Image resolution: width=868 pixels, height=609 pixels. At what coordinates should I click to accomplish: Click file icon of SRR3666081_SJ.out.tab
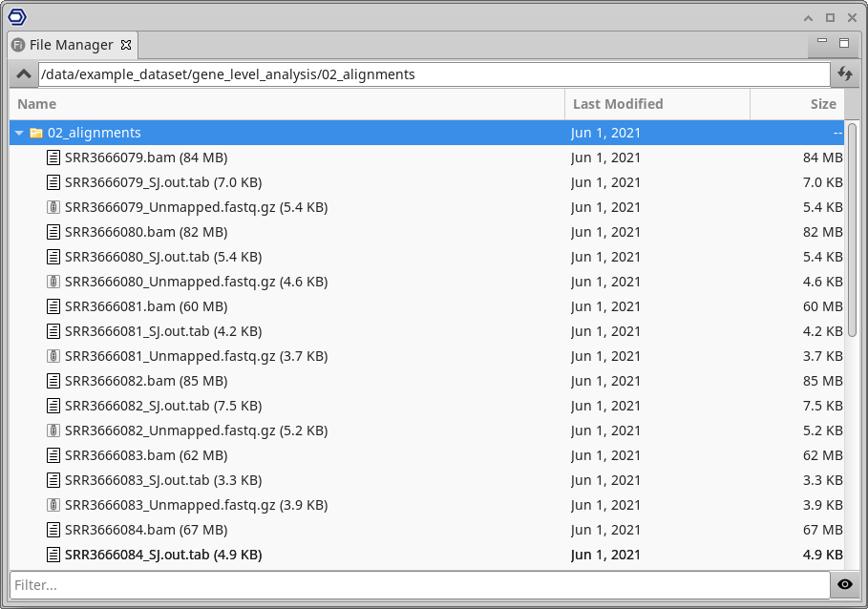(53, 331)
